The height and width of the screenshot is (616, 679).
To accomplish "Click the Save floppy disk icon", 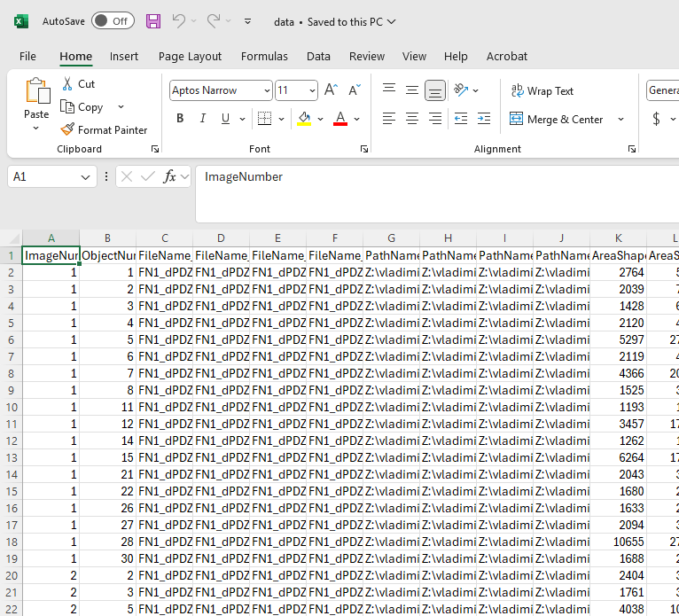I will [153, 21].
